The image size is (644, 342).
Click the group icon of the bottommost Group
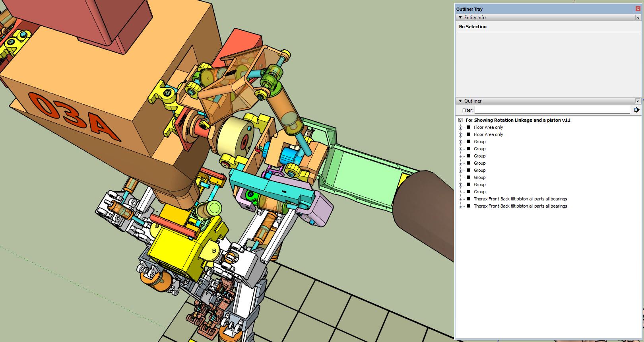pyautogui.click(x=468, y=192)
